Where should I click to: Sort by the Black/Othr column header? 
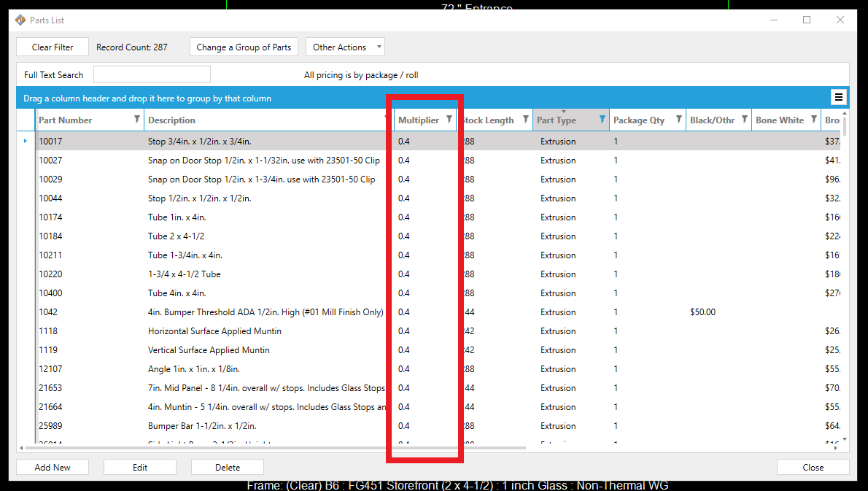713,120
